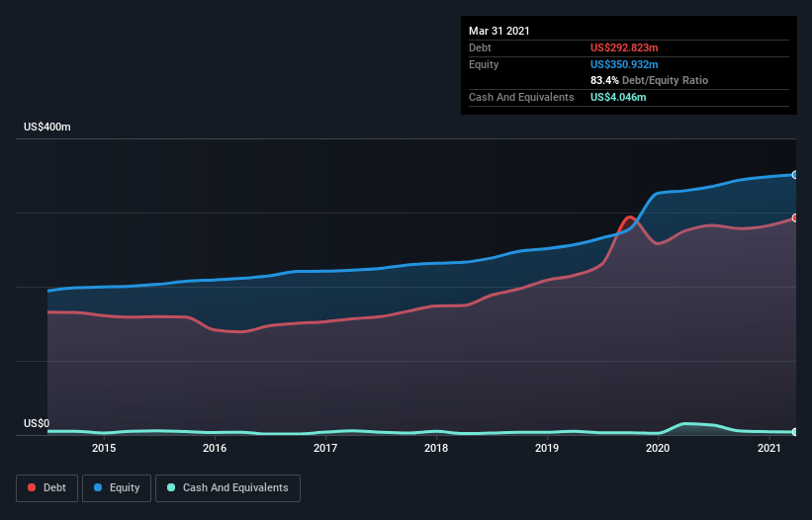Click the US$400m y-axis label
The image size is (812, 520).
pos(47,127)
